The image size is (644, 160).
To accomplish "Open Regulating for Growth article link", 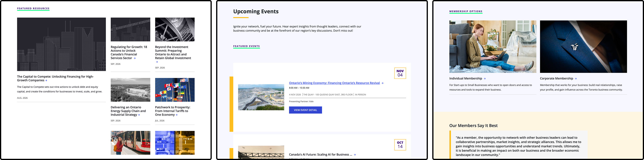I will click(x=129, y=52).
